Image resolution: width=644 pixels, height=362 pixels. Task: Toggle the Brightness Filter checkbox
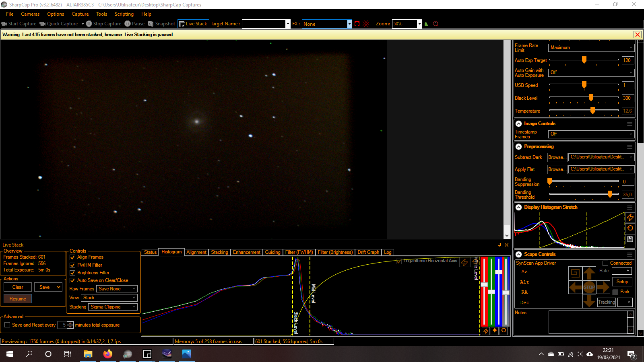click(x=72, y=273)
